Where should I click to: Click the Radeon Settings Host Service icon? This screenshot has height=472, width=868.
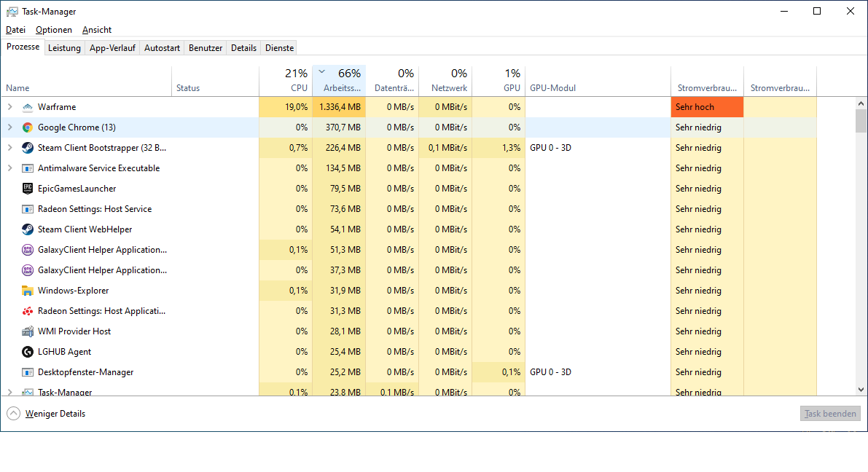point(27,209)
